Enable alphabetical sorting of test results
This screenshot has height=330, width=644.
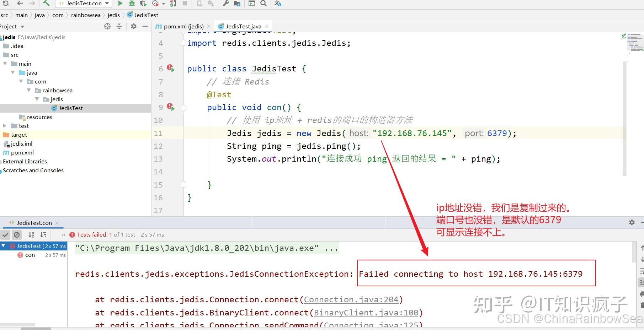click(x=31, y=234)
